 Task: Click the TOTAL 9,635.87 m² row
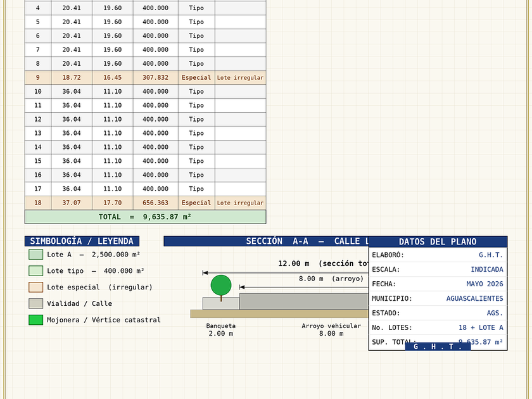click(x=145, y=217)
